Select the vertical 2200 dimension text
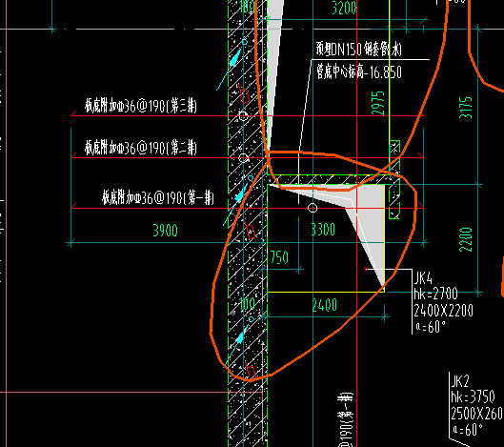The width and height of the screenshot is (504, 447). click(x=466, y=239)
